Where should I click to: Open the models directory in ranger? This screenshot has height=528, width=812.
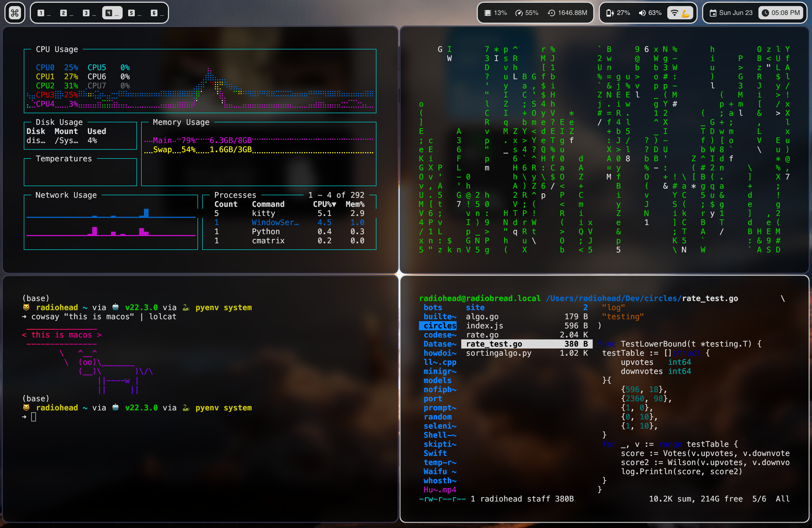[437, 380]
